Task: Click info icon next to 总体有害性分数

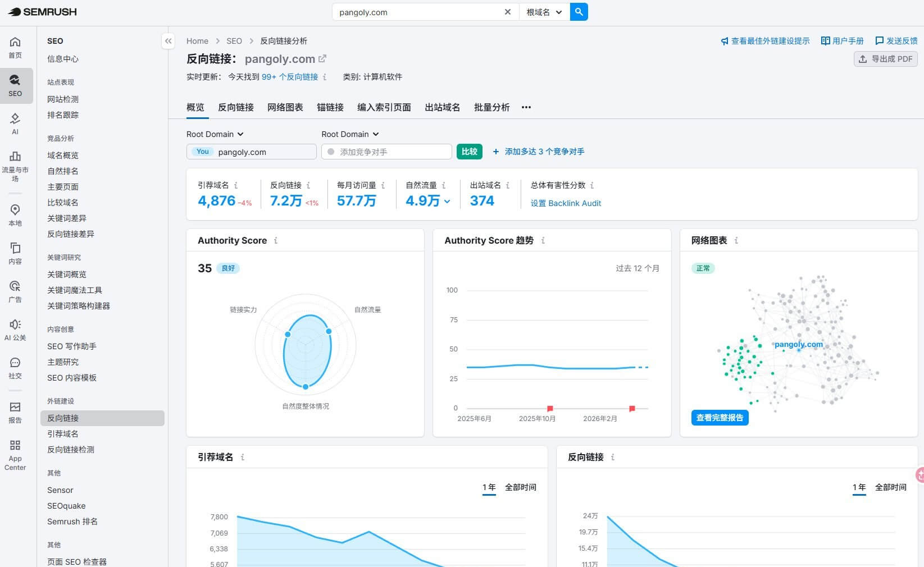Action: coord(592,185)
